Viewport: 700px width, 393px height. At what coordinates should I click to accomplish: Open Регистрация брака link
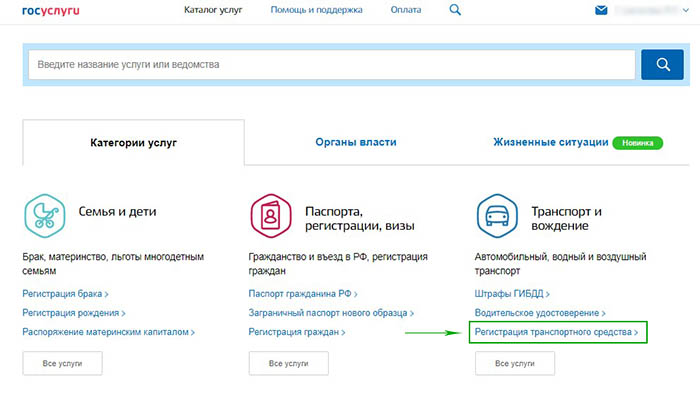point(65,294)
